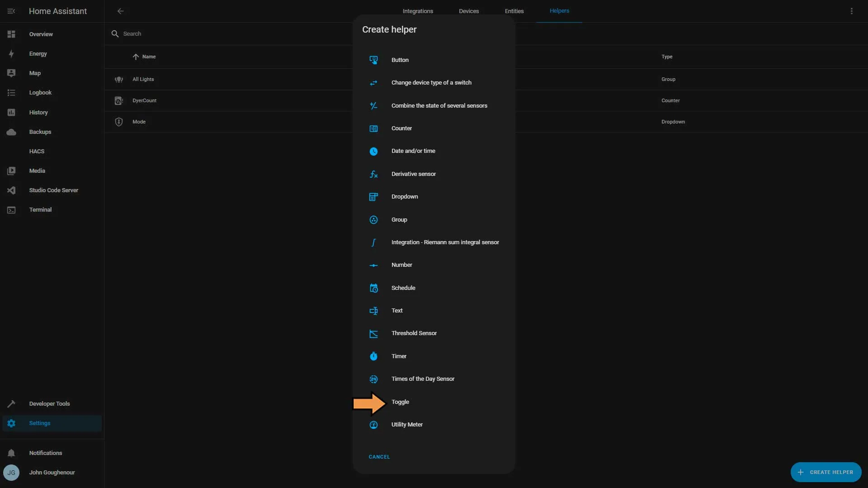This screenshot has width=868, height=488.
Task: Choose Change device type of a switch
Action: 434,83
